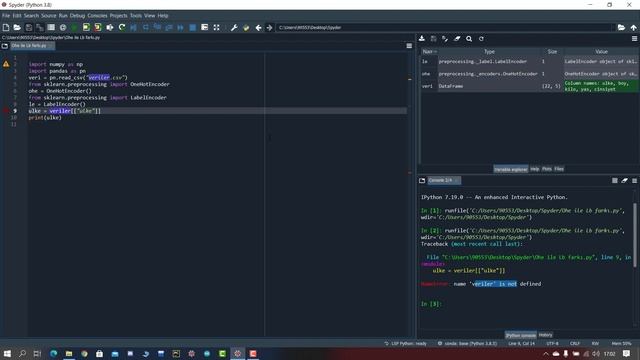This screenshot has width=640, height=360.
Task: Switch to the Plots tab
Action: click(x=547, y=169)
